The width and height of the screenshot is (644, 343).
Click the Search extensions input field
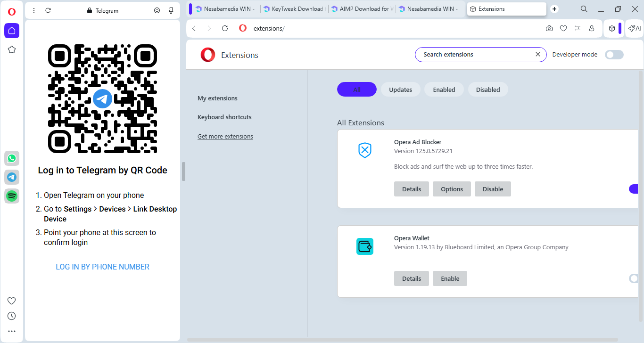tap(476, 55)
